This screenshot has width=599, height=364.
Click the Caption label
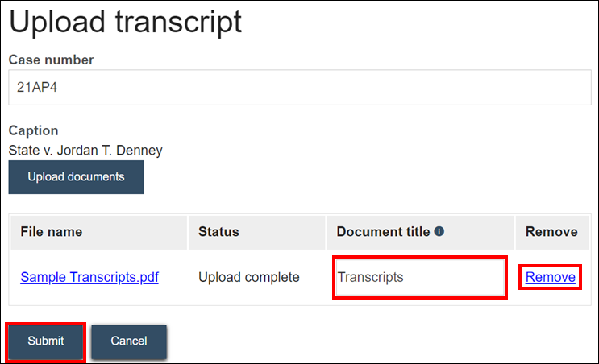point(33,130)
